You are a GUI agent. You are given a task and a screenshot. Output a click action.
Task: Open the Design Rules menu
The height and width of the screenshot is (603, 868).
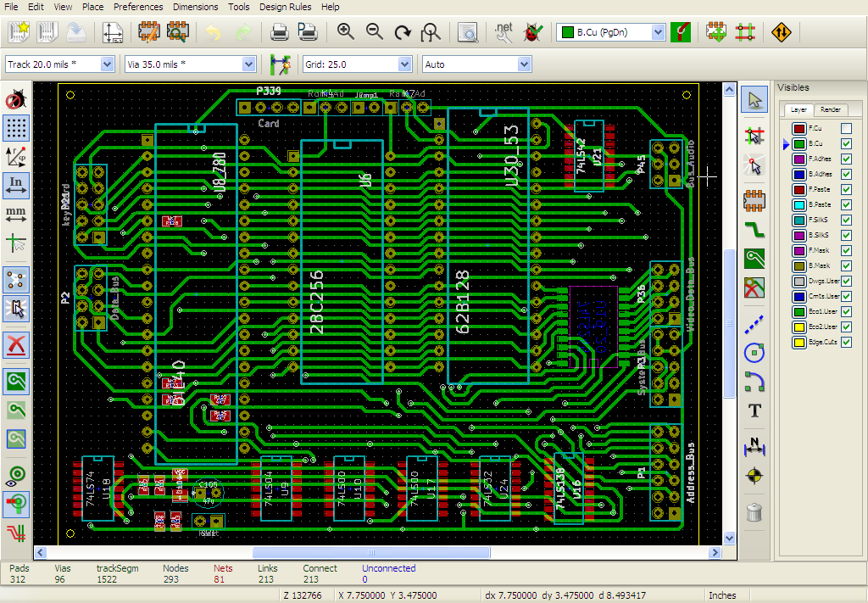(x=285, y=7)
